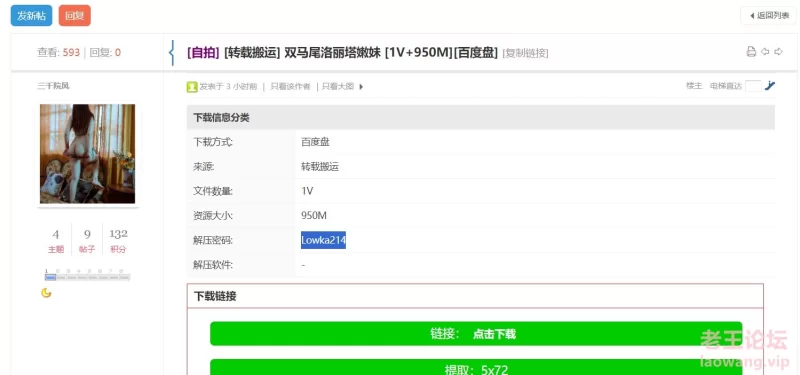Click the 电梯直达 floor number input box
800x375 pixels.
click(x=753, y=86)
